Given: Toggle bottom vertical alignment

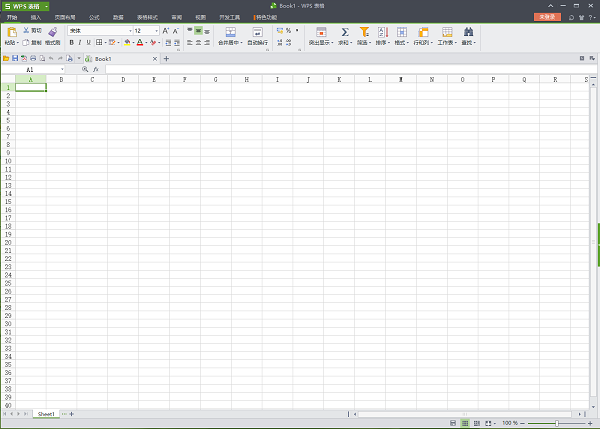Looking at the screenshot, I should [207, 30].
